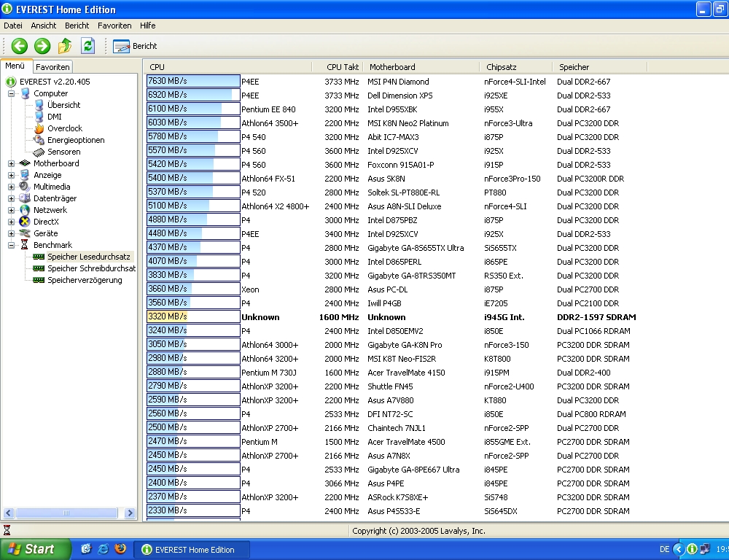The height and width of the screenshot is (560, 729).
Task: Click the Benchmark hourglass icon
Action: point(25,245)
